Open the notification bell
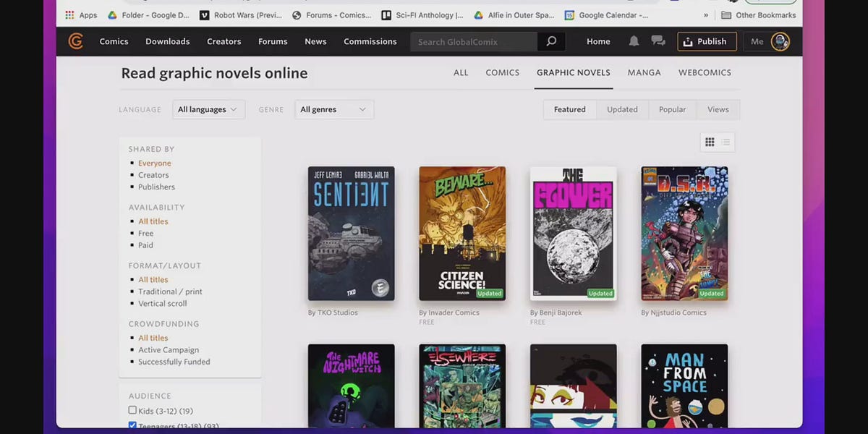The width and height of the screenshot is (868, 434). [634, 41]
